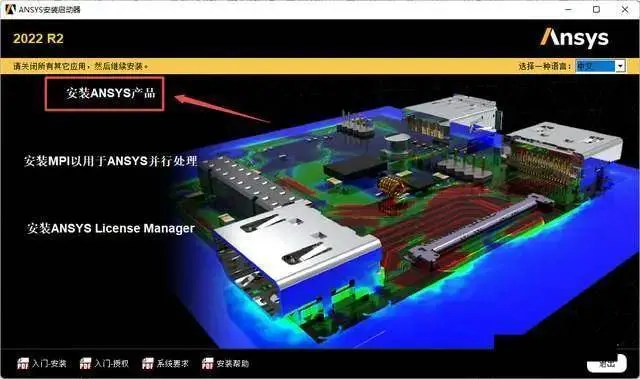
Task: Expand the 选择一种语言 language dropdown
Action: [x=620, y=66]
